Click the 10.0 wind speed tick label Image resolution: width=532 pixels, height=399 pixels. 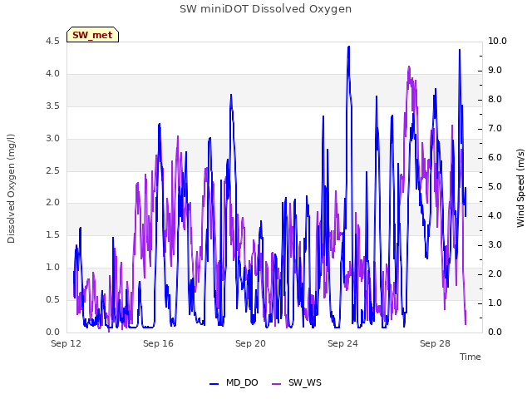coord(497,41)
